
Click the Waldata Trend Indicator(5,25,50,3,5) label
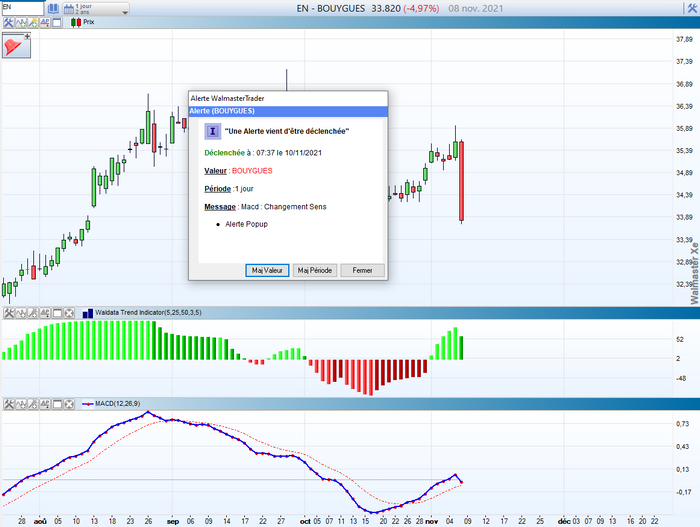click(x=148, y=313)
